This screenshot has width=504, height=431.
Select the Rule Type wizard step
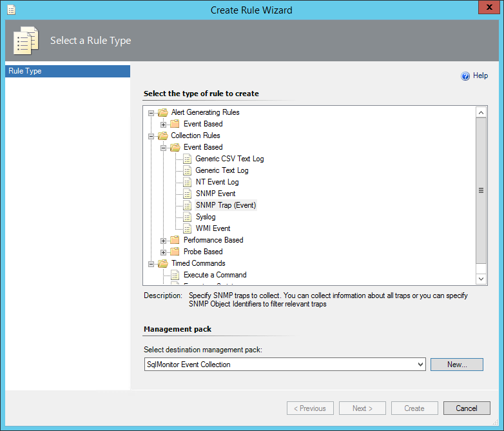coord(68,71)
